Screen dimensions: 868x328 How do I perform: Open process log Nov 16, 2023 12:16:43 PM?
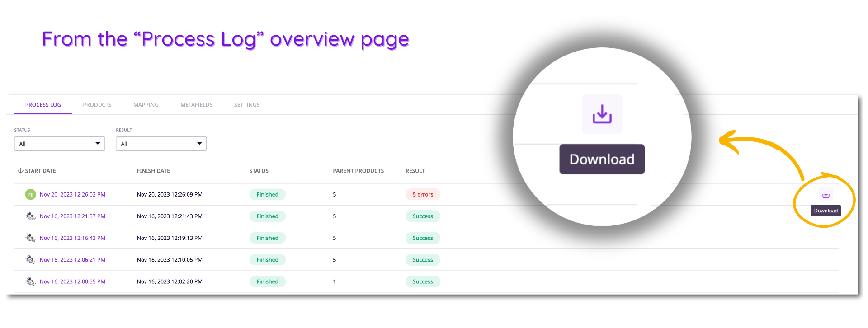pos(72,238)
